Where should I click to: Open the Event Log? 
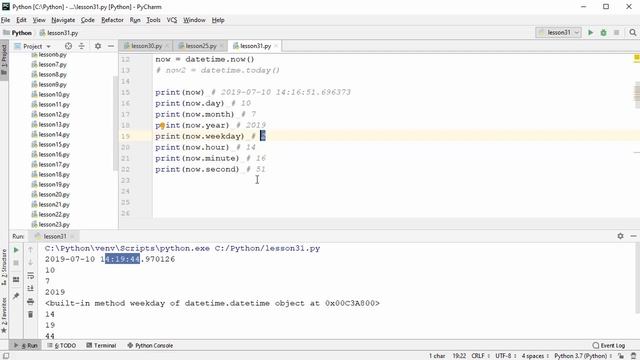(x=609, y=345)
